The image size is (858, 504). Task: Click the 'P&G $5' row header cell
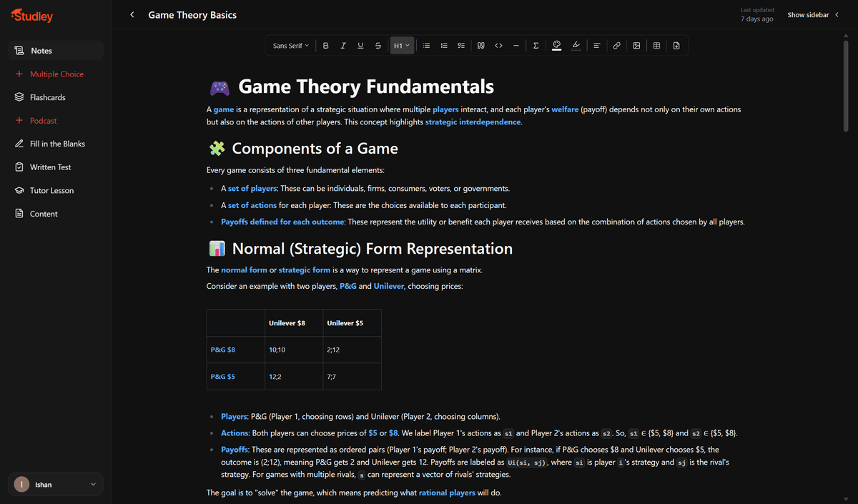coord(235,376)
